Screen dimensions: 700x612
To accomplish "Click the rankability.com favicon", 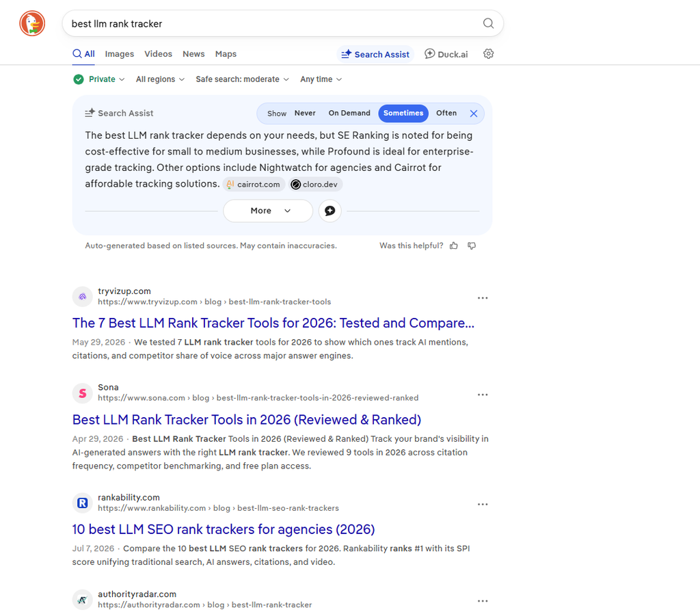I will 83,503.
